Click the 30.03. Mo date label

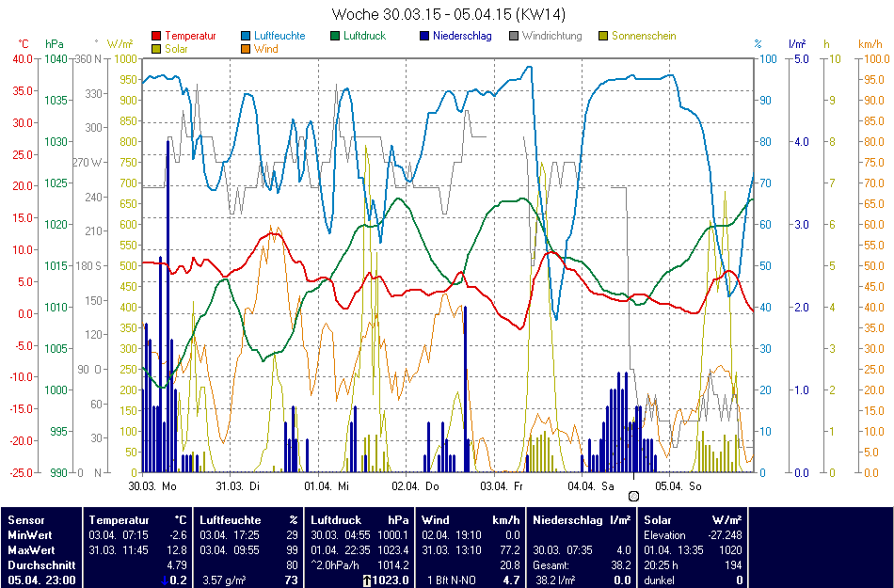[152, 486]
